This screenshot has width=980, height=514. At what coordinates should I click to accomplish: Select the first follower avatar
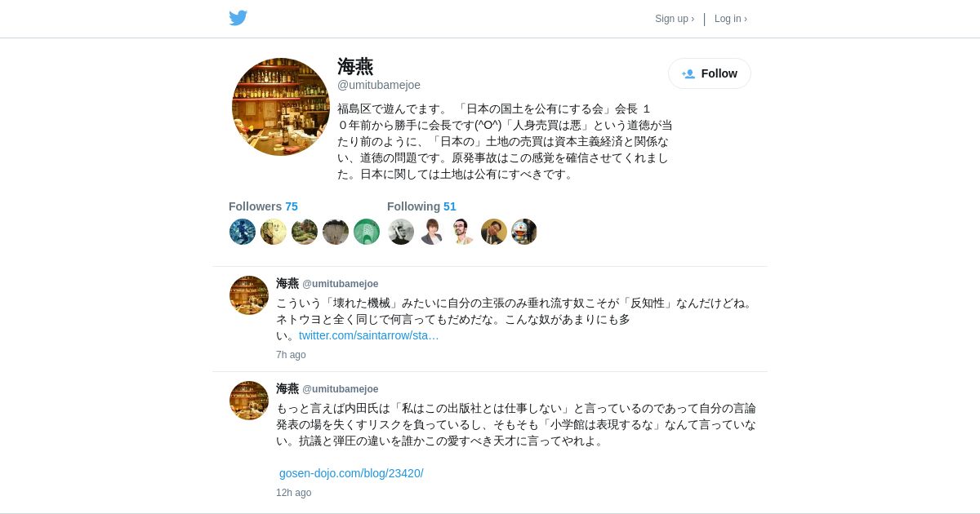tap(243, 232)
